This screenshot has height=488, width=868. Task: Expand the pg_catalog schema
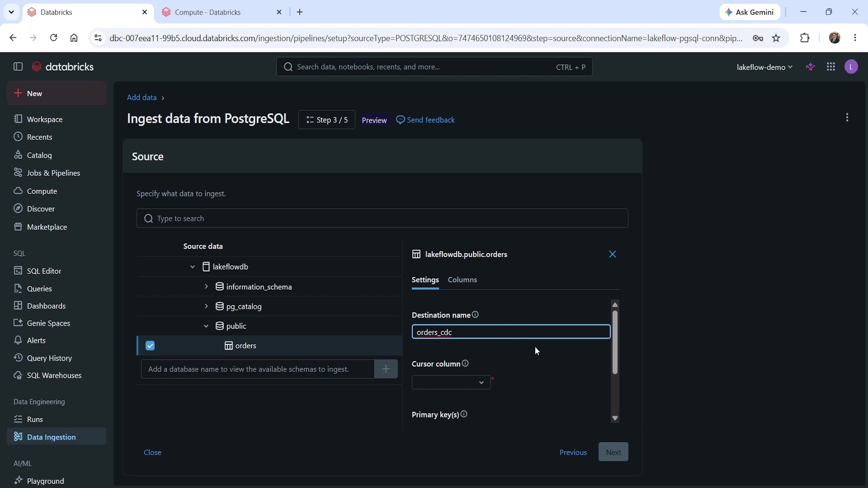point(206,306)
